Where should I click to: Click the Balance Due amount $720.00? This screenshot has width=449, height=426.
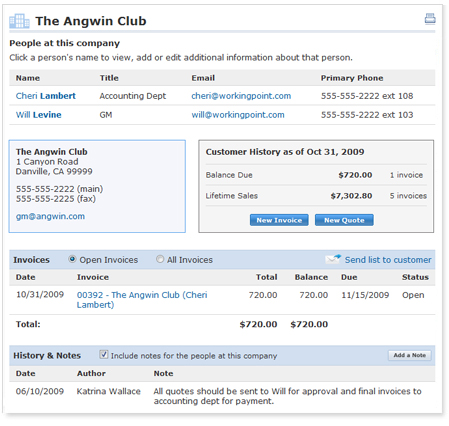click(355, 175)
